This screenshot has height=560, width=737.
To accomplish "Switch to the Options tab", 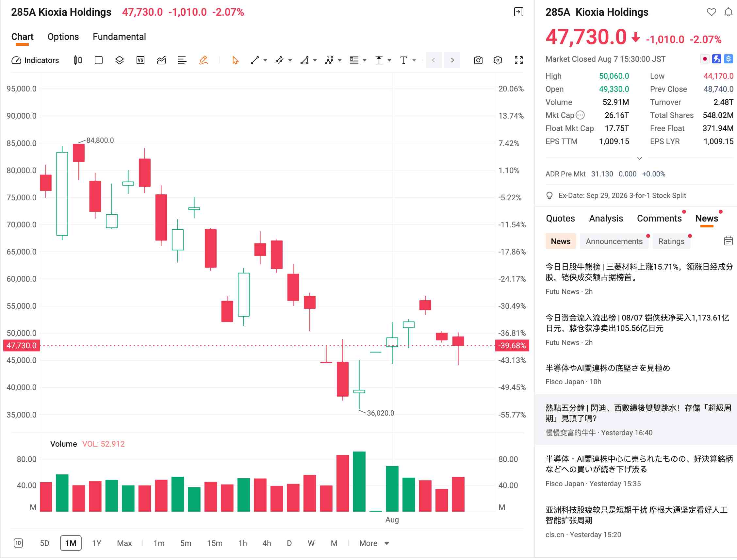I will [63, 37].
